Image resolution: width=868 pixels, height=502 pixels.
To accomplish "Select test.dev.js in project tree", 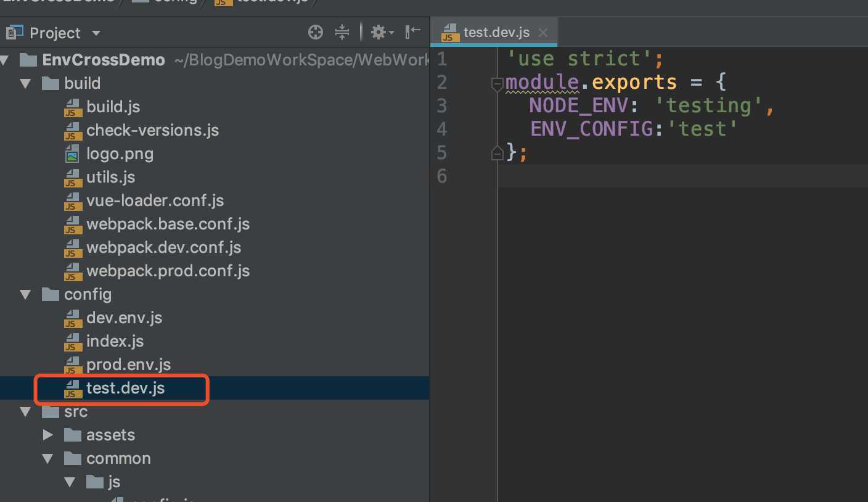I will pos(125,388).
